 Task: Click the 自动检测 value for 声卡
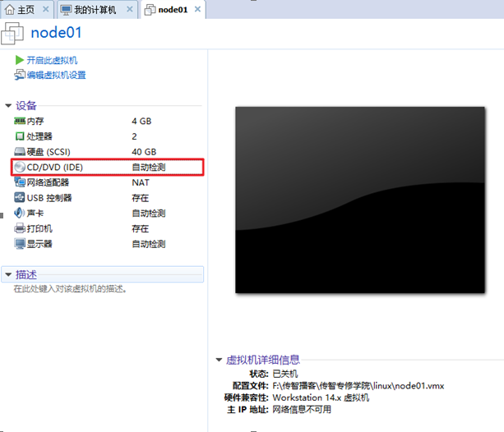(x=149, y=214)
